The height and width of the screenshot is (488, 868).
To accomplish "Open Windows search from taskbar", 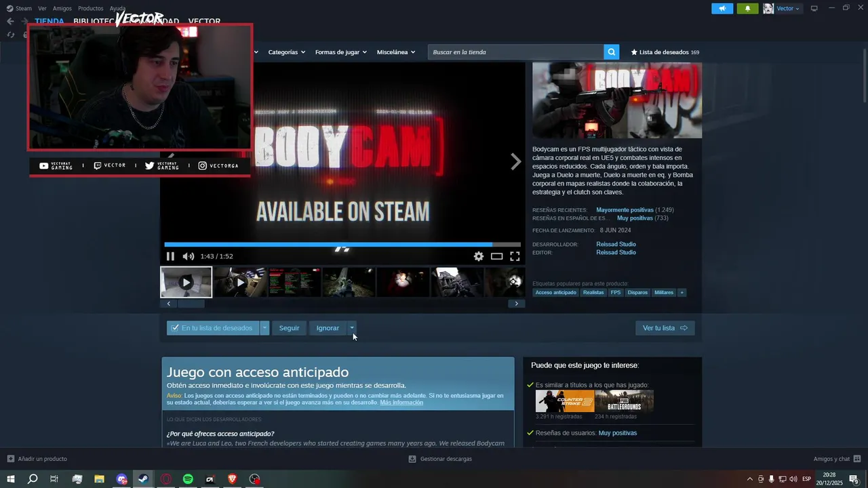I will pyautogui.click(x=33, y=479).
